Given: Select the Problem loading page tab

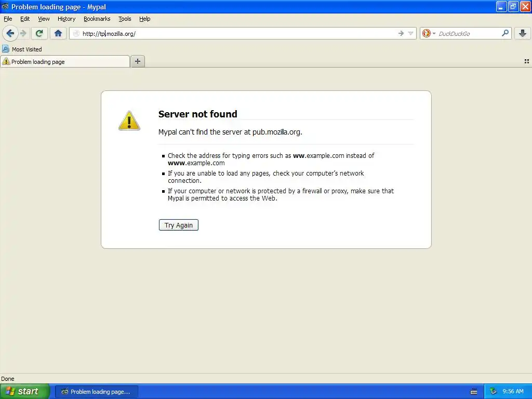Looking at the screenshot, I should tap(65, 61).
